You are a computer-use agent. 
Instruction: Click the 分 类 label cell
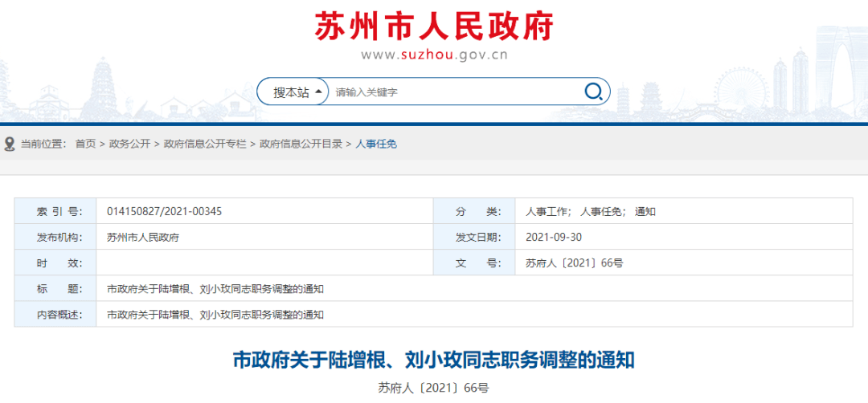[474, 211]
